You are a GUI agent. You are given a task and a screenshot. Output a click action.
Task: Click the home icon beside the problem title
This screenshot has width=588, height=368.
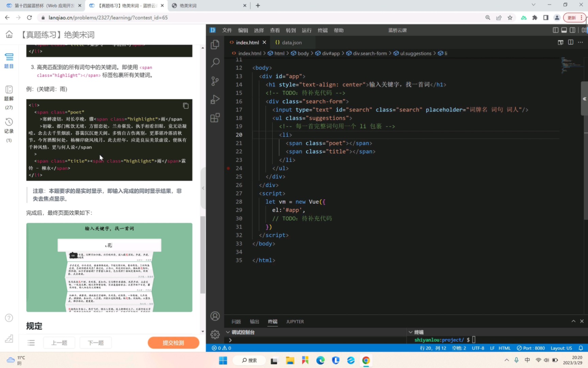9,34
